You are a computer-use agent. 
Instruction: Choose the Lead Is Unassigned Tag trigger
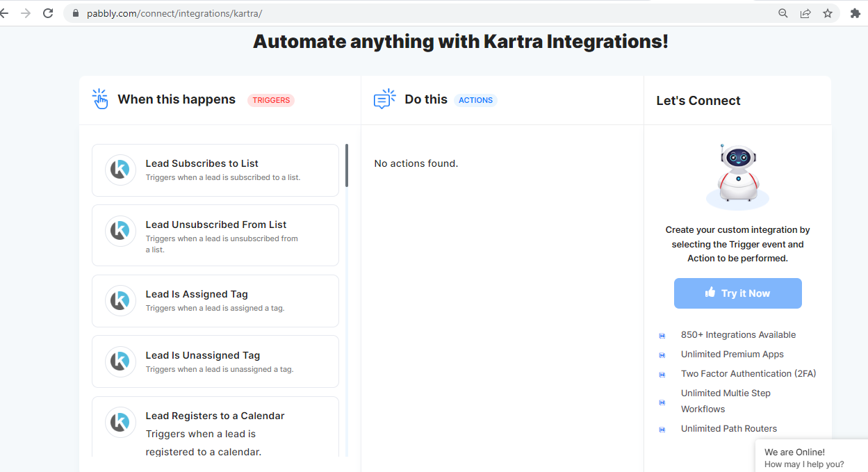[215, 361]
